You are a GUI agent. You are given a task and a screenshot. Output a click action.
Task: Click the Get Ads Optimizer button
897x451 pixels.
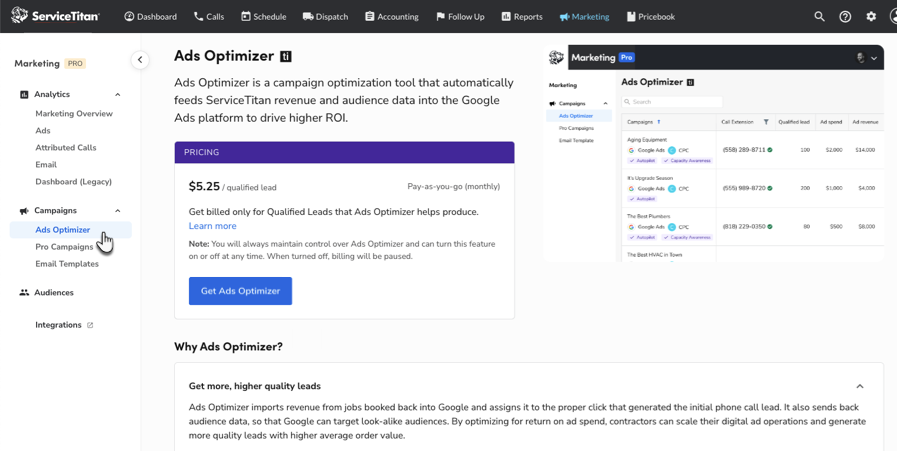pos(240,291)
